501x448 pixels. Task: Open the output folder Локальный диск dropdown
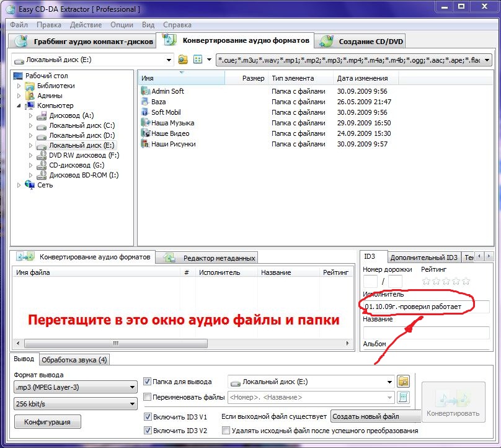pos(389,382)
